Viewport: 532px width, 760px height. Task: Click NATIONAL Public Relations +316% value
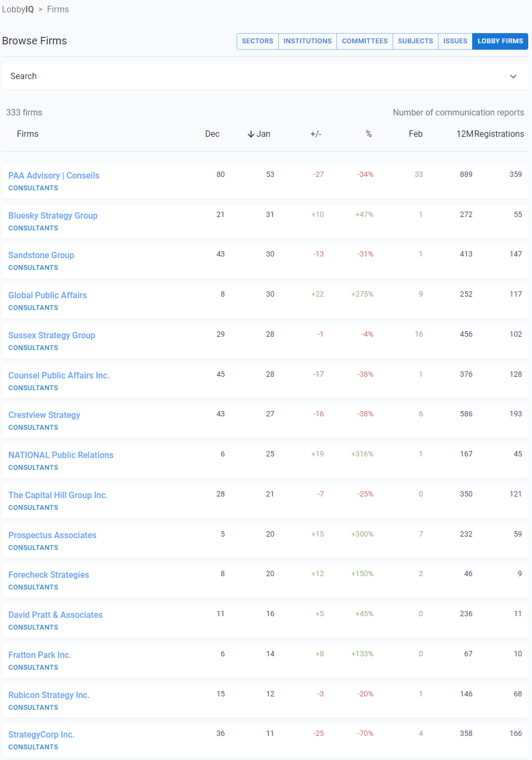click(x=362, y=454)
